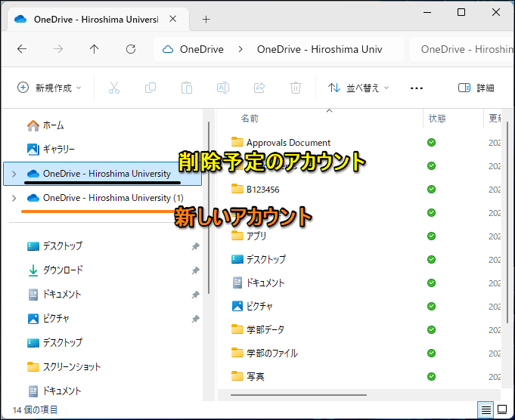Select the Approvals Document folder
This screenshot has width=515, height=420.
281,143
